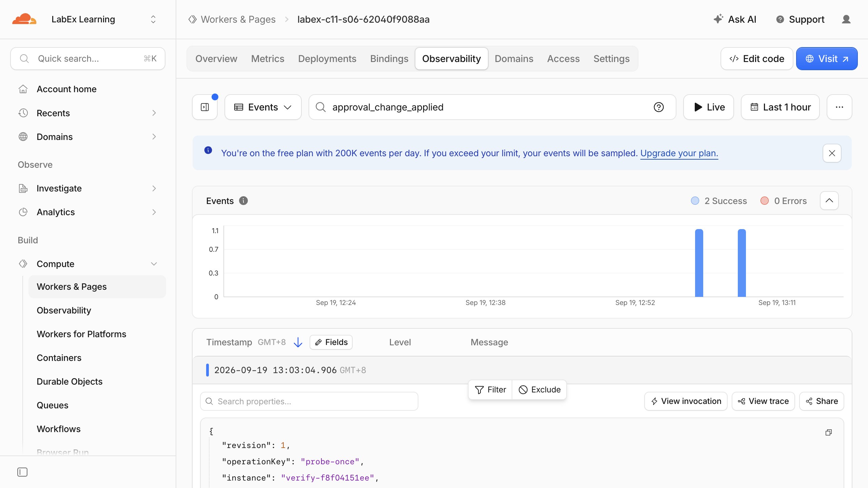
Task: Click View invocation
Action: click(686, 401)
